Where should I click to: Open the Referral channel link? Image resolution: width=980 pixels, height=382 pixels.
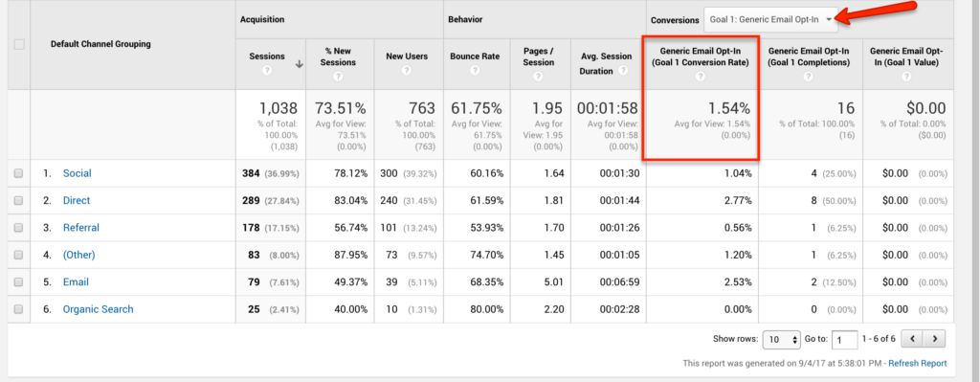coord(80,228)
